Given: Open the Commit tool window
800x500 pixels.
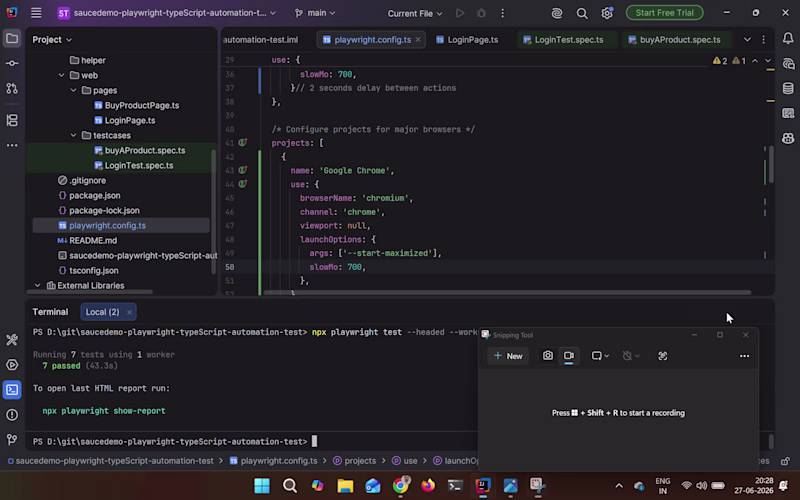Looking at the screenshot, I should tap(12, 63).
